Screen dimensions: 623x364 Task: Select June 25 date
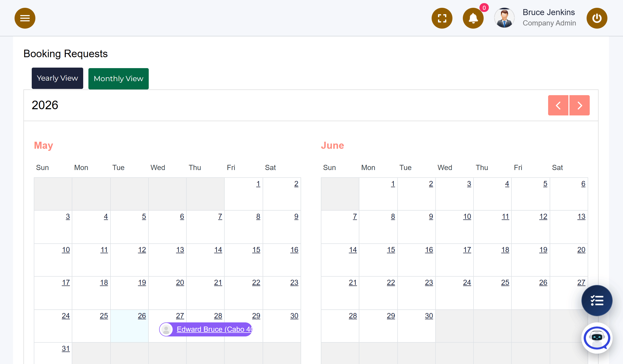(x=505, y=283)
